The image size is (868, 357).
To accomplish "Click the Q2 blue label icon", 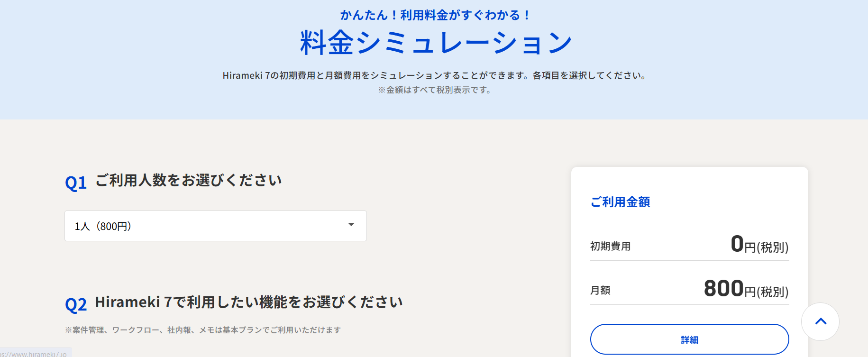I will (x=76, y=303).
